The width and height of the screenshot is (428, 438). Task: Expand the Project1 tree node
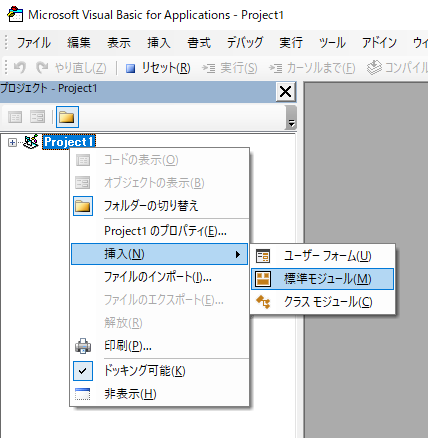coord(12,143)
